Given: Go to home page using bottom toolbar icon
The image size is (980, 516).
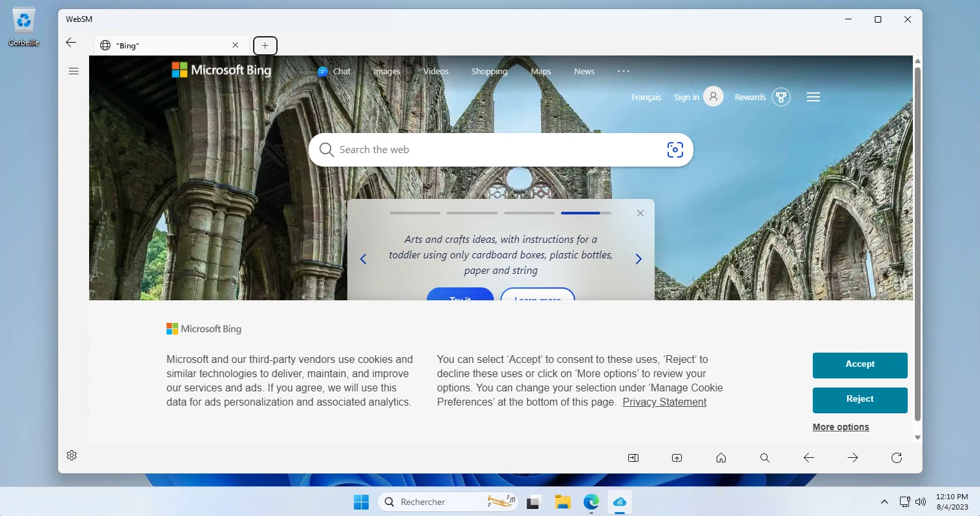Looking at the screenshot, I should [720, 457].
